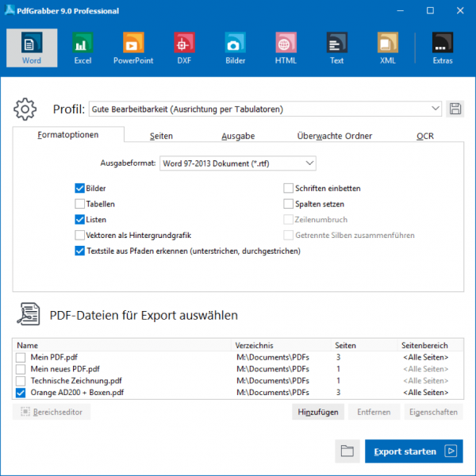Click the Eigenschaften button
Viewport: 476px width, 476px height.
click(x=433, y=412)
